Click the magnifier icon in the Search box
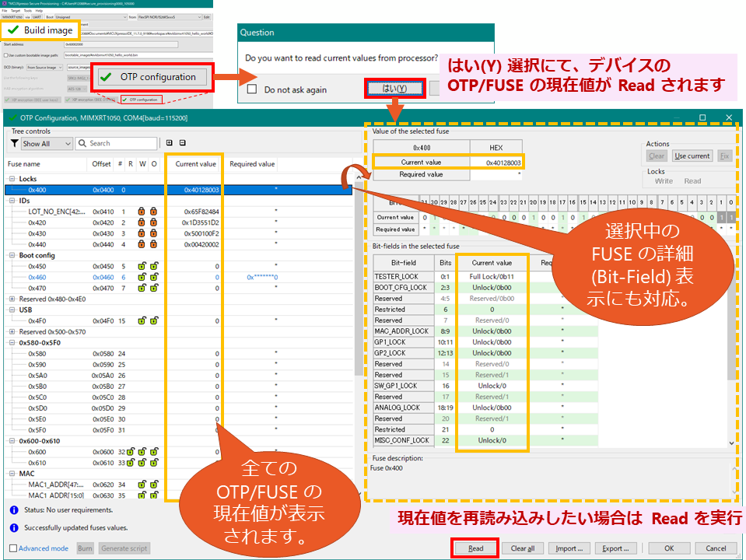This screenshot has width=746, height=560. point(84,143)
